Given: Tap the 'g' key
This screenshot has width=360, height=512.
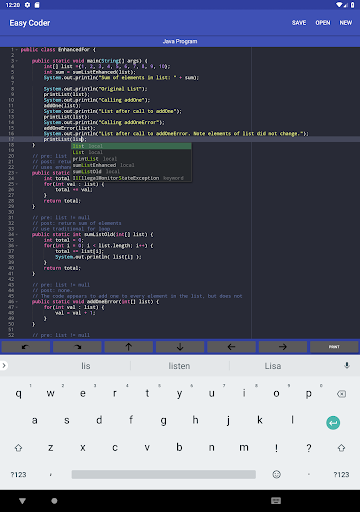Looking at the screenshot, I should click(x=163, y=421).
